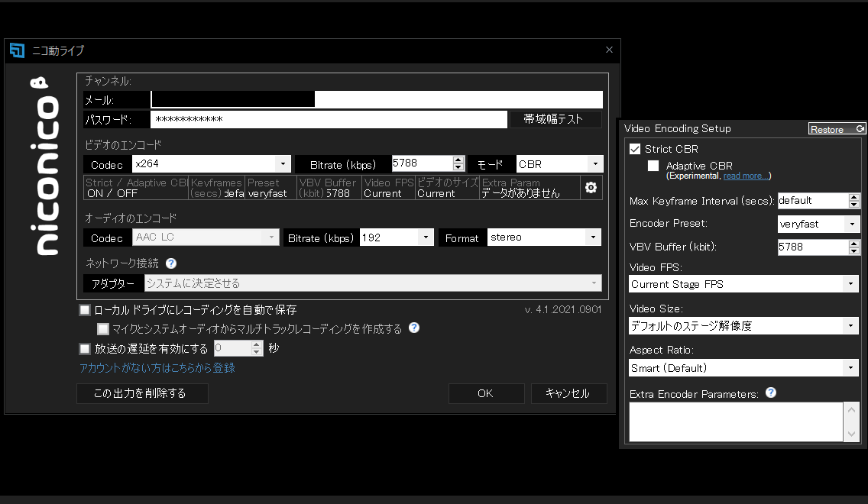Click the version text v. 4.1.2021.0901
The image size is (868, 504).
tap(563, 309)
